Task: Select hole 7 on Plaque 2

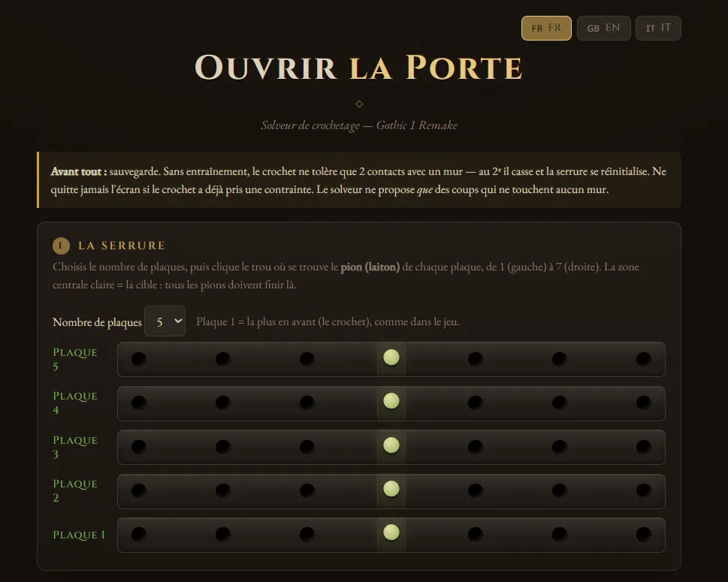Action: click(x=644, y=490)
